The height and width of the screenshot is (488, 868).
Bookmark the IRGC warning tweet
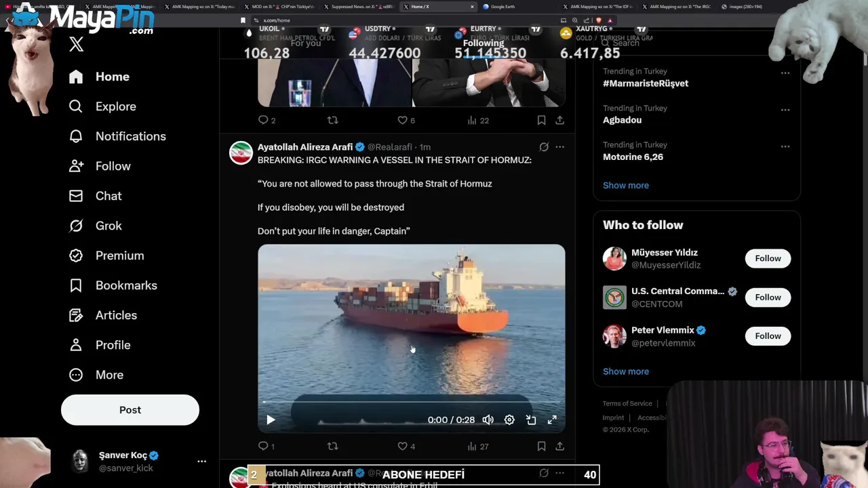point(541,446)
